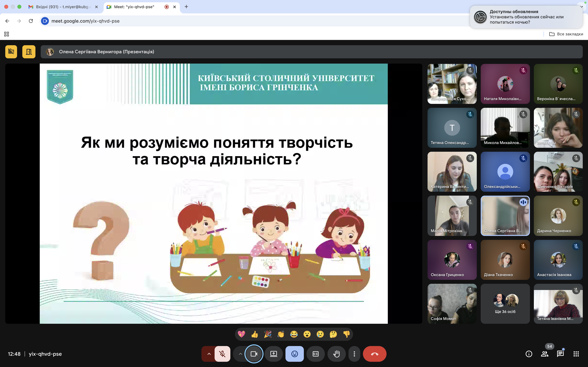588x367 pixels.
Task: Send thinking face emoji reaction
Action: tap(333, 334)
